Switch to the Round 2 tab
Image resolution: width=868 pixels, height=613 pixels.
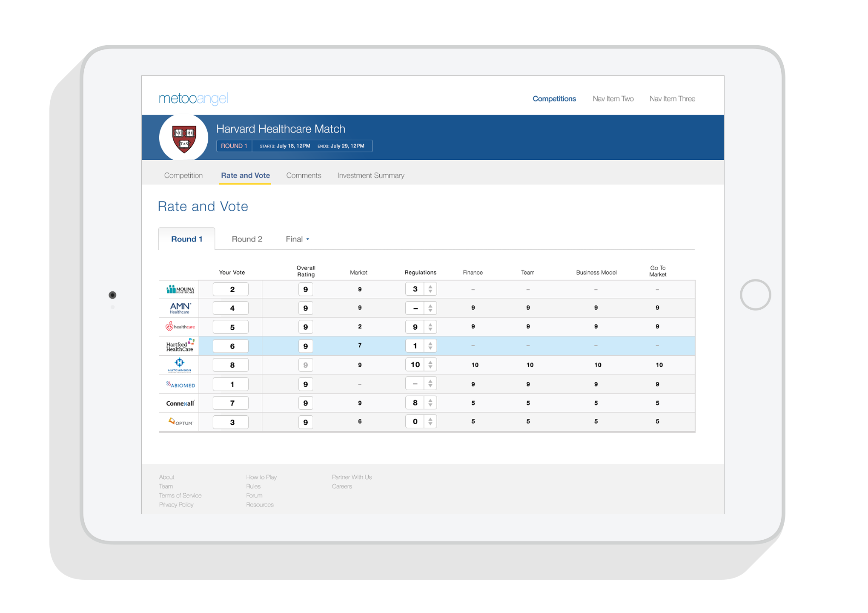pyautogui.click(x=247, y=239)
